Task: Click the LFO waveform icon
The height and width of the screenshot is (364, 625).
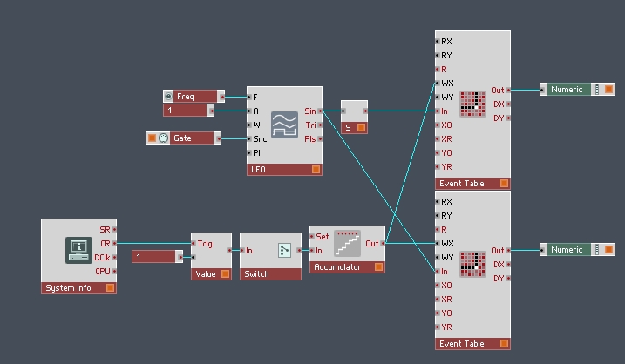Action: tap(284, 125)
